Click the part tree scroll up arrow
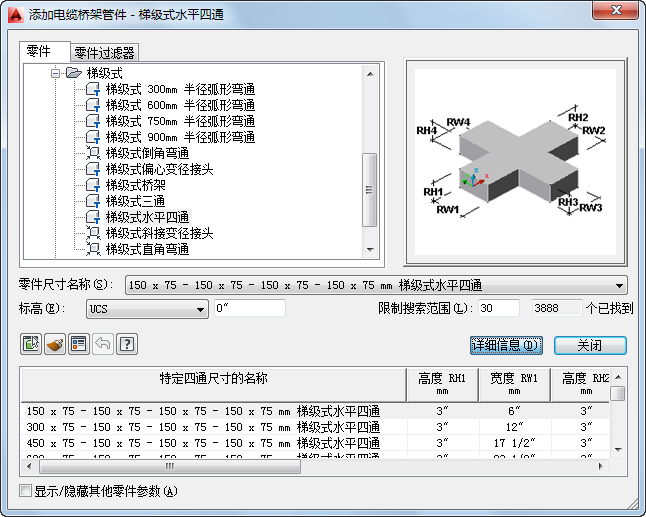Screen dimensions: 646x517 pos(370,74)
